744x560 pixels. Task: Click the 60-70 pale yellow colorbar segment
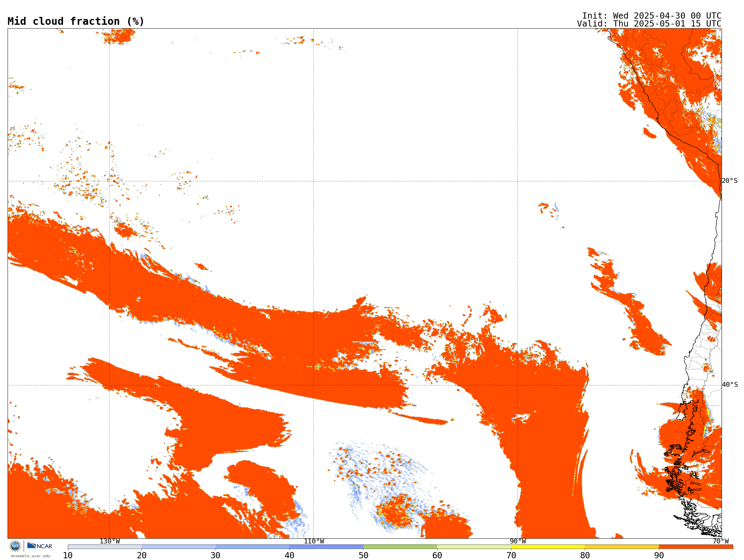(474, 547)
